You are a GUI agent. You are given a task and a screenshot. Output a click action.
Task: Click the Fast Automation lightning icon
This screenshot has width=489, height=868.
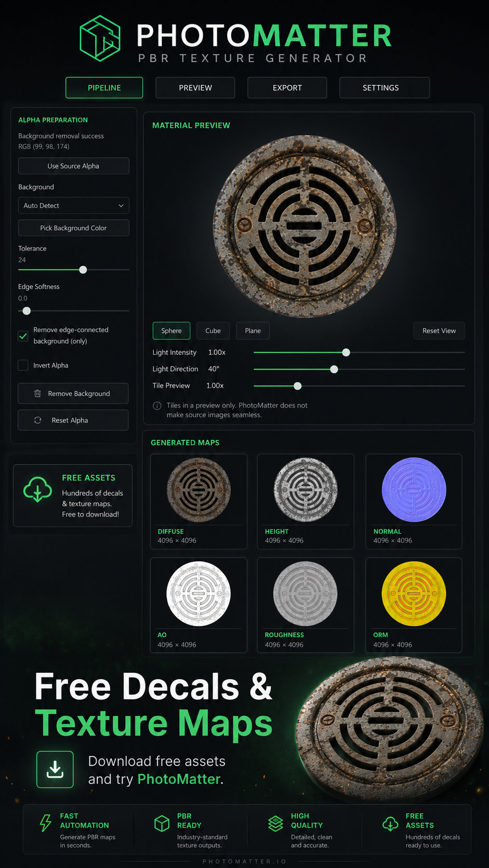pyautogui.click(x=46, y=823)
